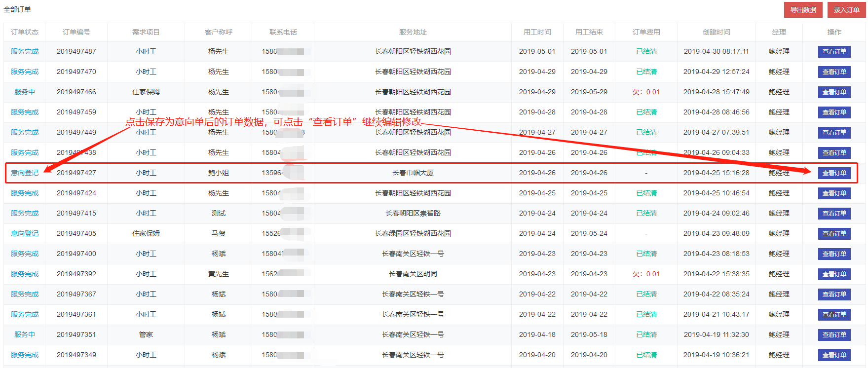Click address 长春南关区胡同

413,274
